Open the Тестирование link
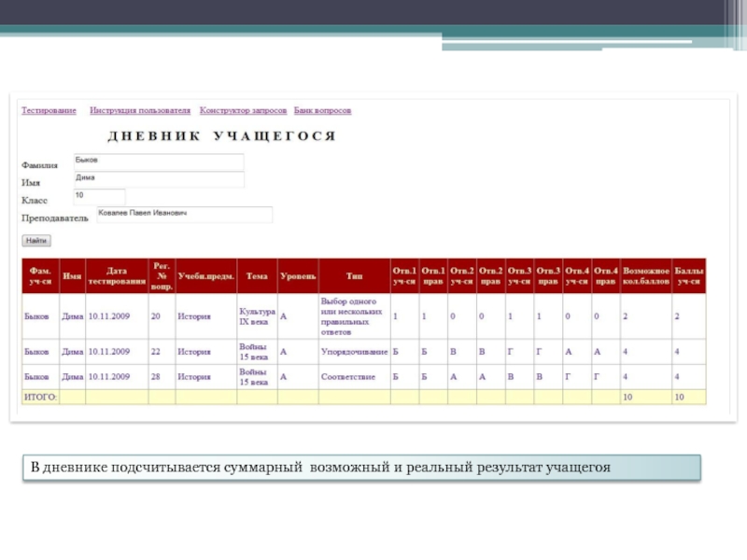This screenshot has width=747, height=560. click(49, 110)
